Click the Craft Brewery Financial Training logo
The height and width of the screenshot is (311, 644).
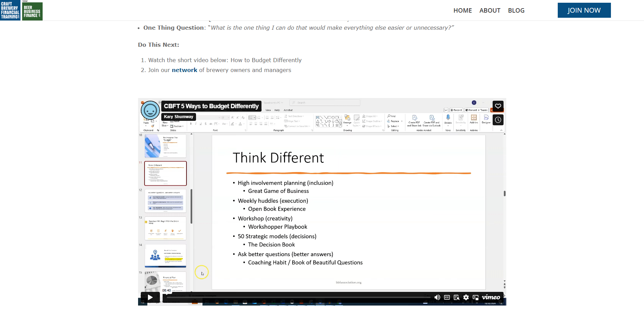[10, 11]
